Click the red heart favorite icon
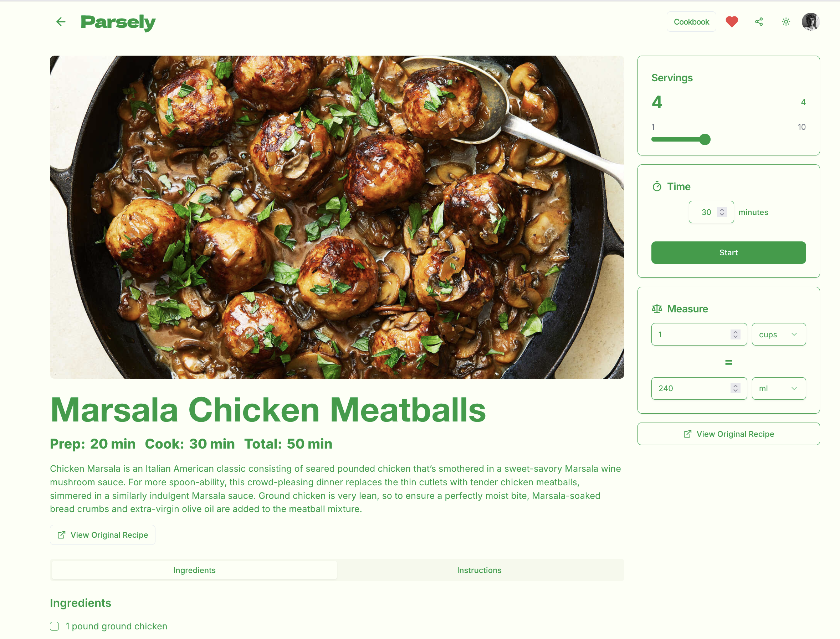 pos(732,22)
